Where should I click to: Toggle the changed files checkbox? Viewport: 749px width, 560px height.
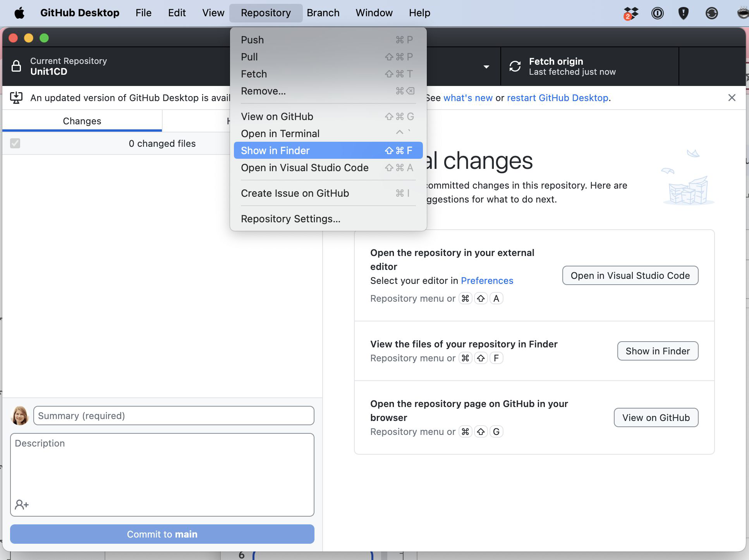pyautogui.click(x=15, y=143)
